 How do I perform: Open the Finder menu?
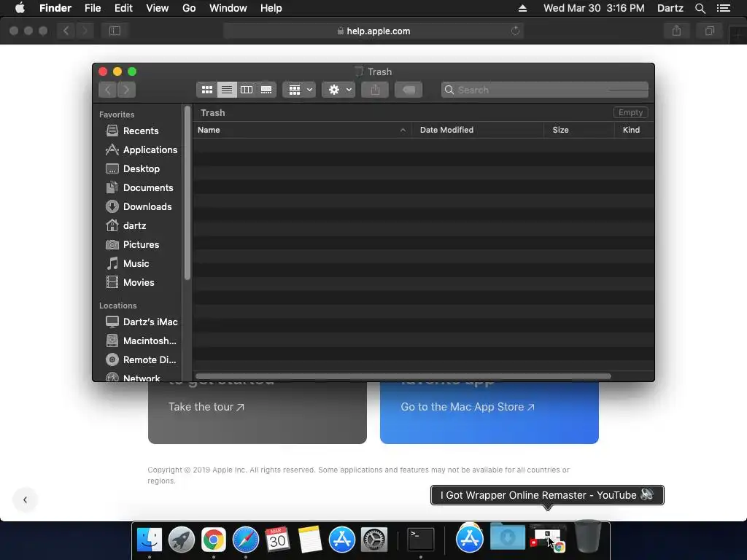coord(55,8)
